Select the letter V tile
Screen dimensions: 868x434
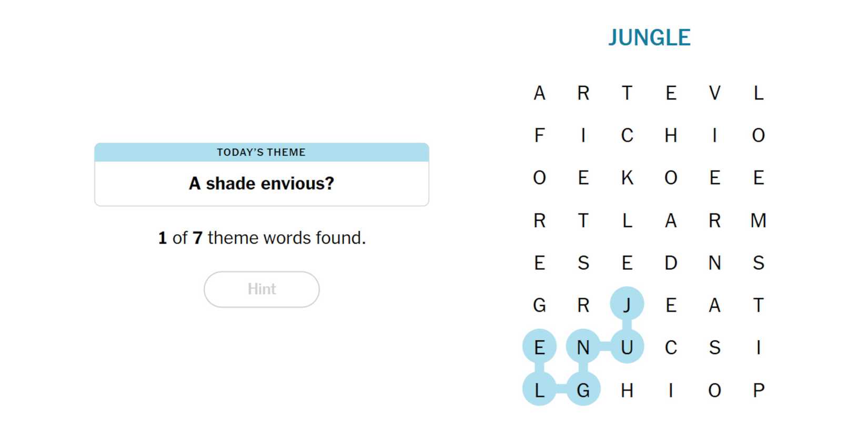pos(714,93)
